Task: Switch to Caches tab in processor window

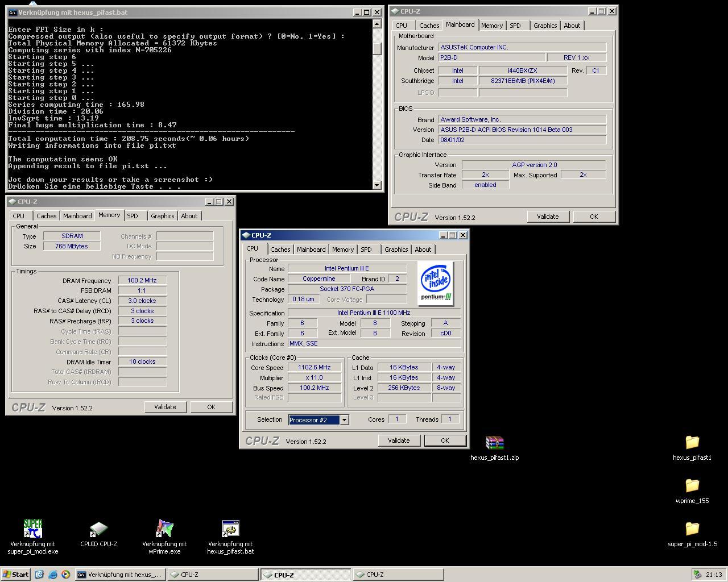Action: (280, 250)
